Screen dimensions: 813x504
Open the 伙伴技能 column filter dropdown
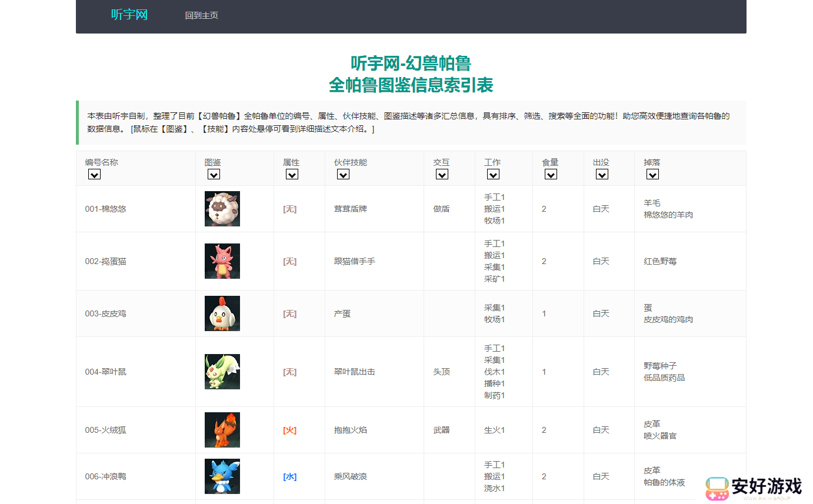[x=342, y=174]
